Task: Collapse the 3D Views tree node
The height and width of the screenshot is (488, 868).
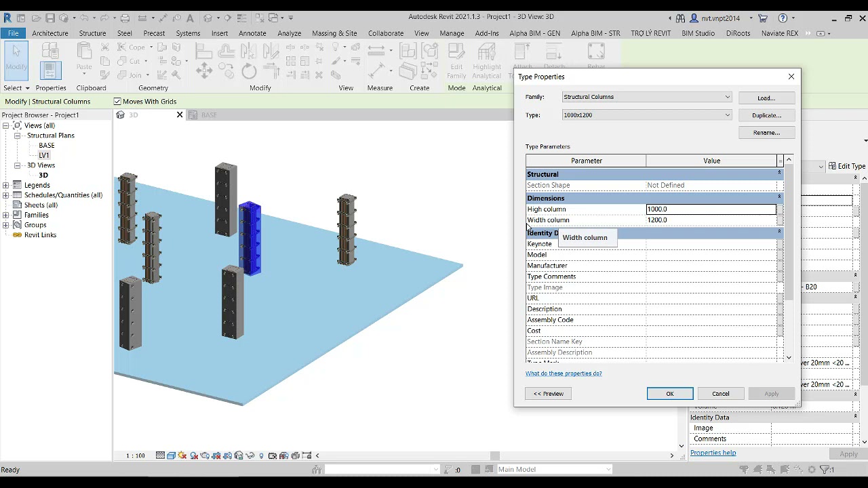Action: [x=17, y=165]
